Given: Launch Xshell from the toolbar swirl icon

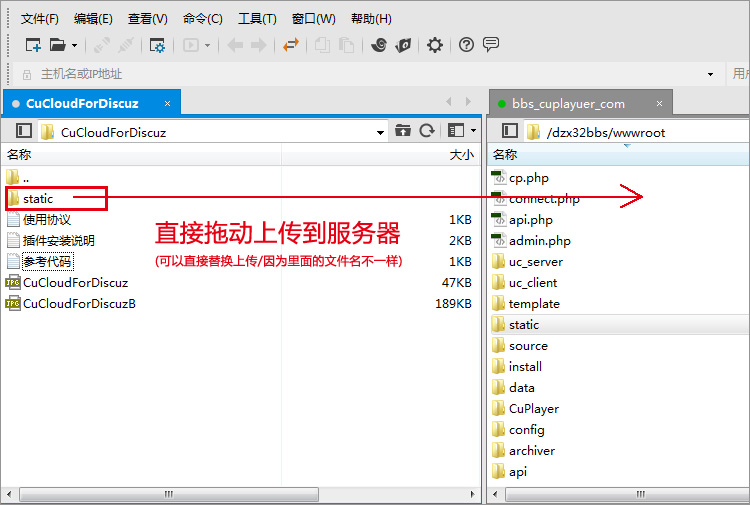Looking at the screenshot, I should point(379,45).
